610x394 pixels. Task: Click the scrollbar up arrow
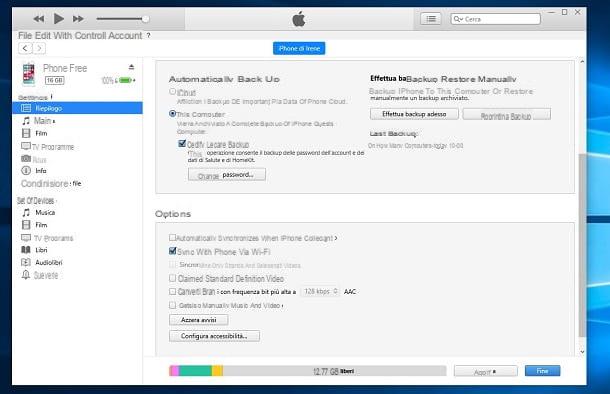(x=582, y=61)
